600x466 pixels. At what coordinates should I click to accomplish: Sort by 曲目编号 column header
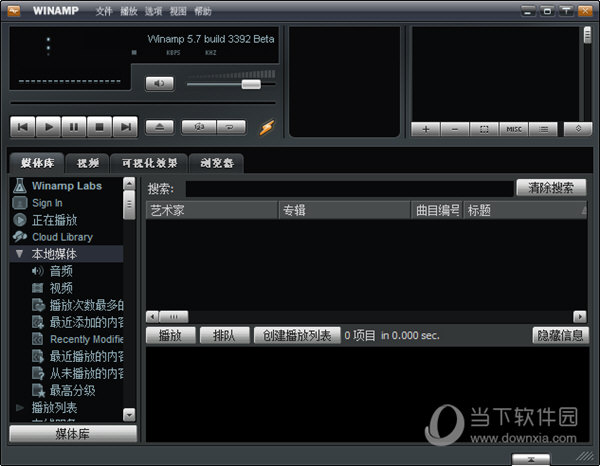tap(437, 210)
